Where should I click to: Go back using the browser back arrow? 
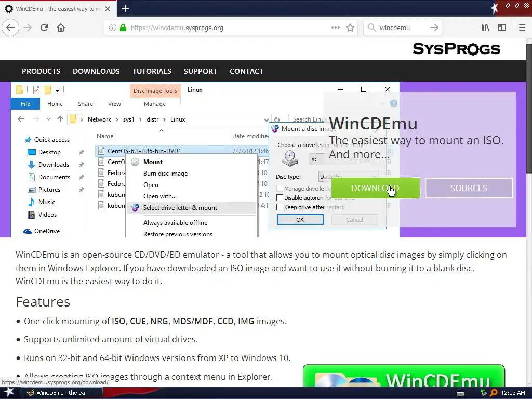pyautogui.click(x=10, y=28)
